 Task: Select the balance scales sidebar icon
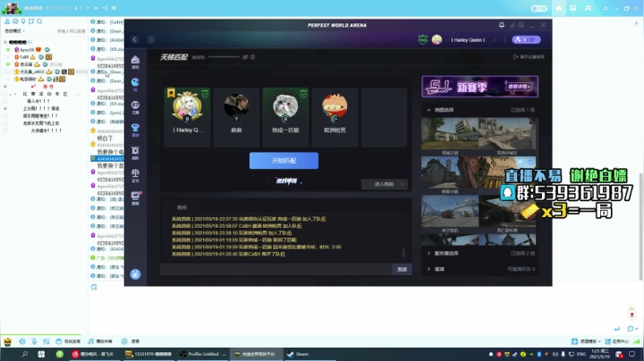point(135,175)
